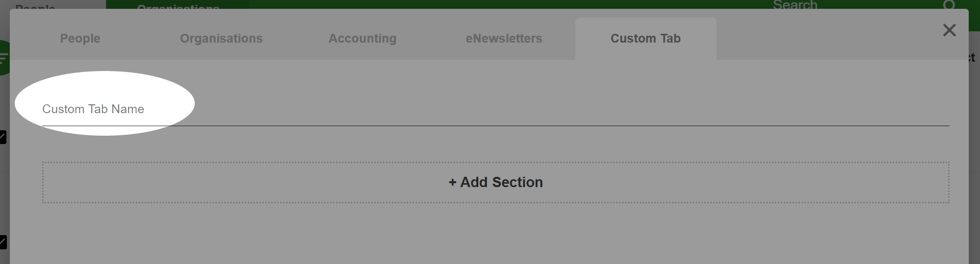This screenshot has height=264, width=980.
Task: Click the dotted Add Section drop area
Action: coord(495,182)
